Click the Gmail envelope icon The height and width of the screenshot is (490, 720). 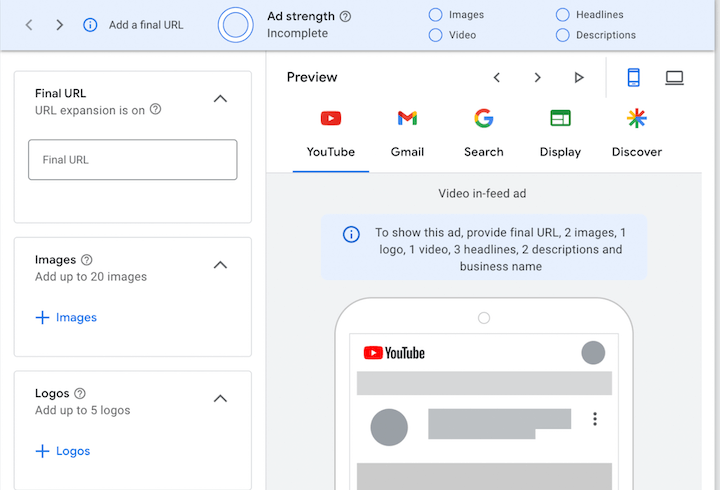(407, 118)
